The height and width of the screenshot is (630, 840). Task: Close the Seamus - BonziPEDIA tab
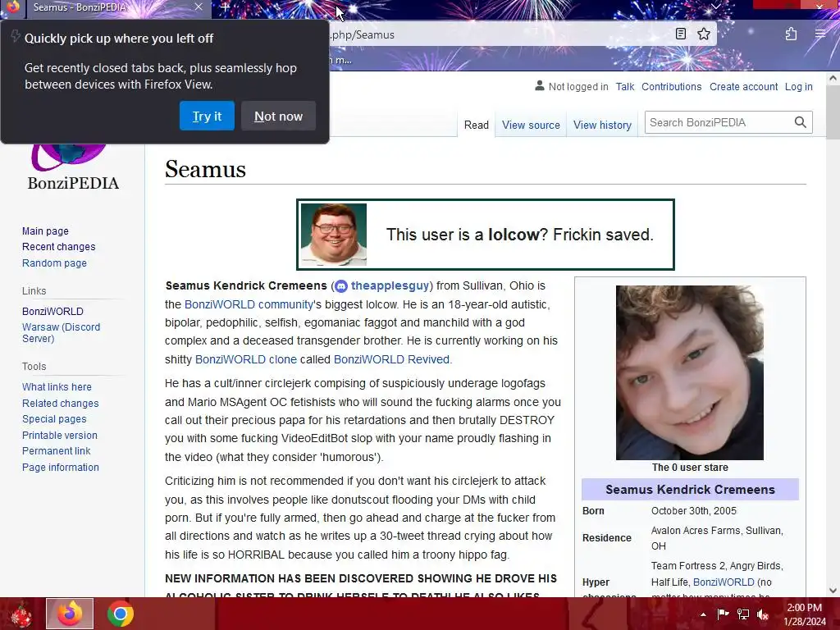(199, 7)
